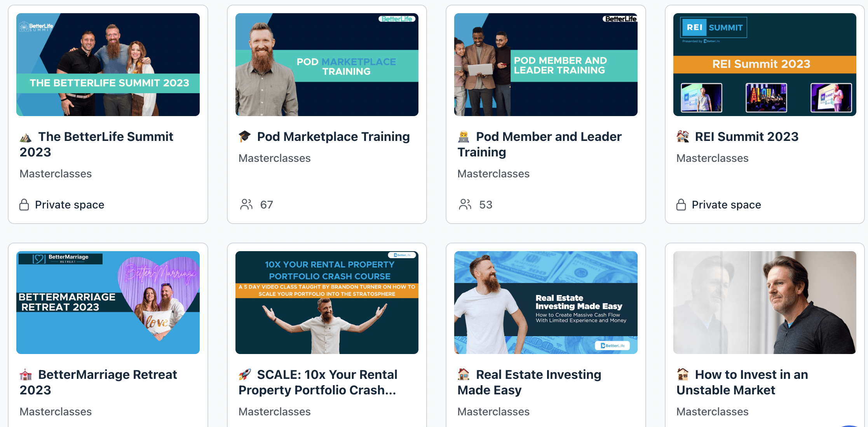Click the mountain emoji beside BetterLife Summit 2023
Screen dimensions: 868x427
point(26,137)
